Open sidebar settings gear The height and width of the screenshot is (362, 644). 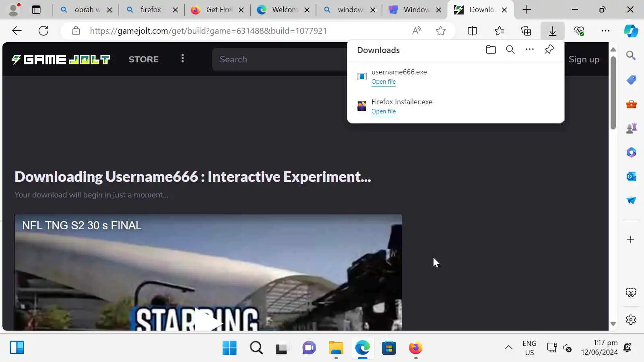[x=631, y=320]
